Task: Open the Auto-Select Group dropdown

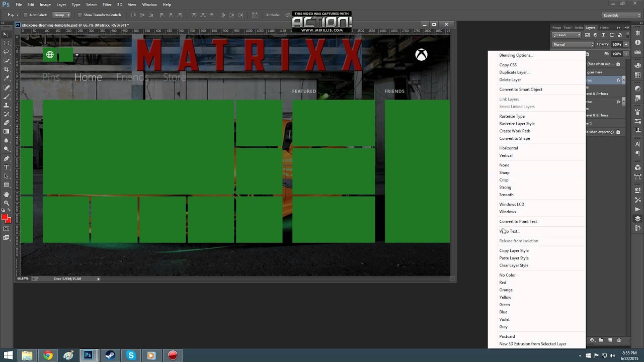Action: (62, 15)
